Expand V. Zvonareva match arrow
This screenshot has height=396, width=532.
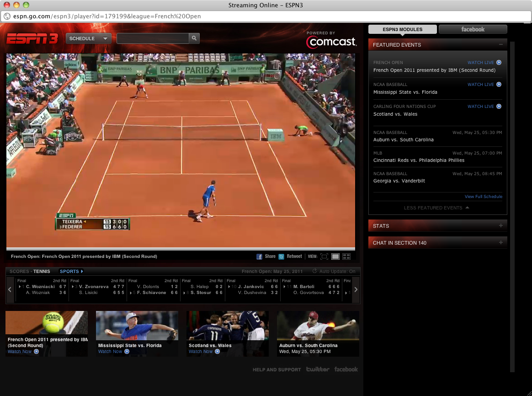(x=73, y=287)
